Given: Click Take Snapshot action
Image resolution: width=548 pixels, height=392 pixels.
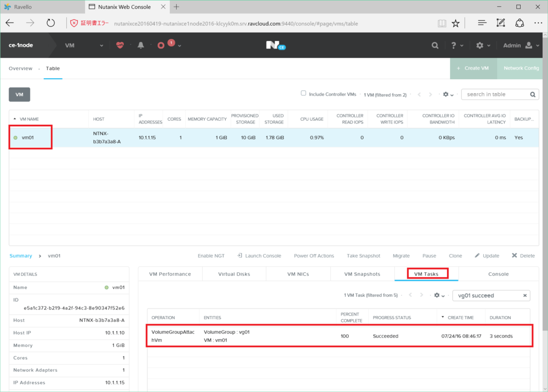Looking at the screenshot, I should tap(363, 256).
